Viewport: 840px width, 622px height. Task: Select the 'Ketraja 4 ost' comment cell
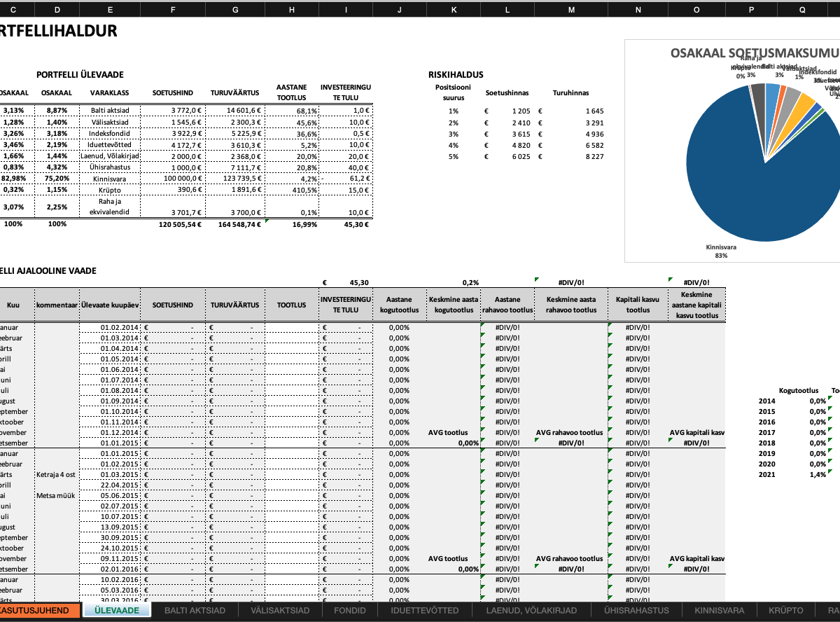57,475
